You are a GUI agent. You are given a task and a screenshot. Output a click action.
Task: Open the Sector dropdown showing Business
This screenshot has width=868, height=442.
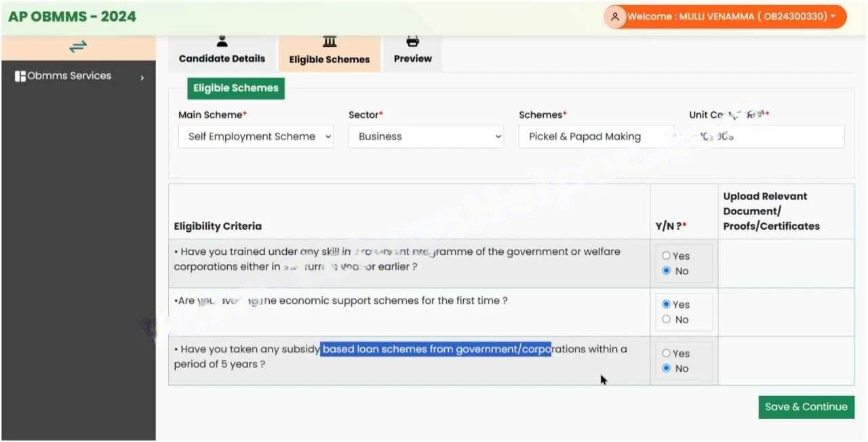pos(426,136)
